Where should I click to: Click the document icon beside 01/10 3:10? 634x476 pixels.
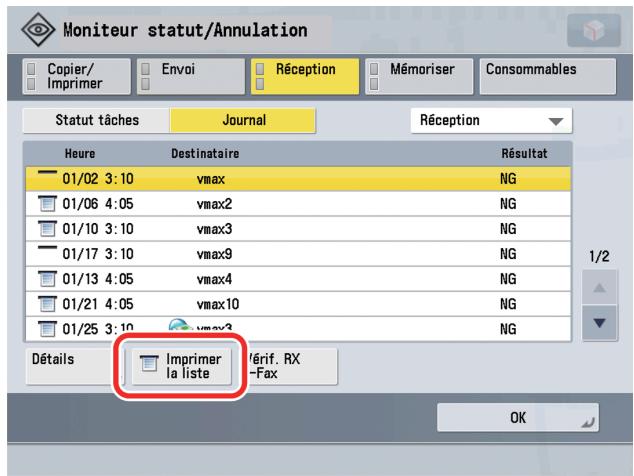(47, 228)
